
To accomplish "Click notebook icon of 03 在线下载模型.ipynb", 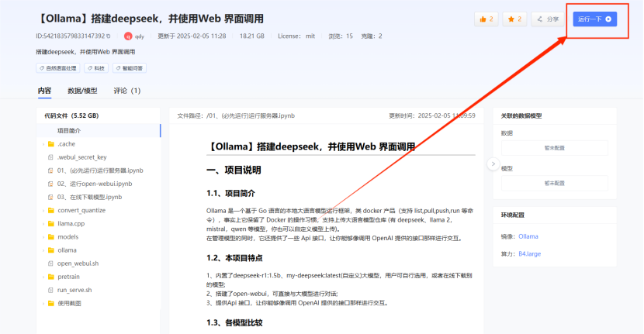I will coord(50,197).
